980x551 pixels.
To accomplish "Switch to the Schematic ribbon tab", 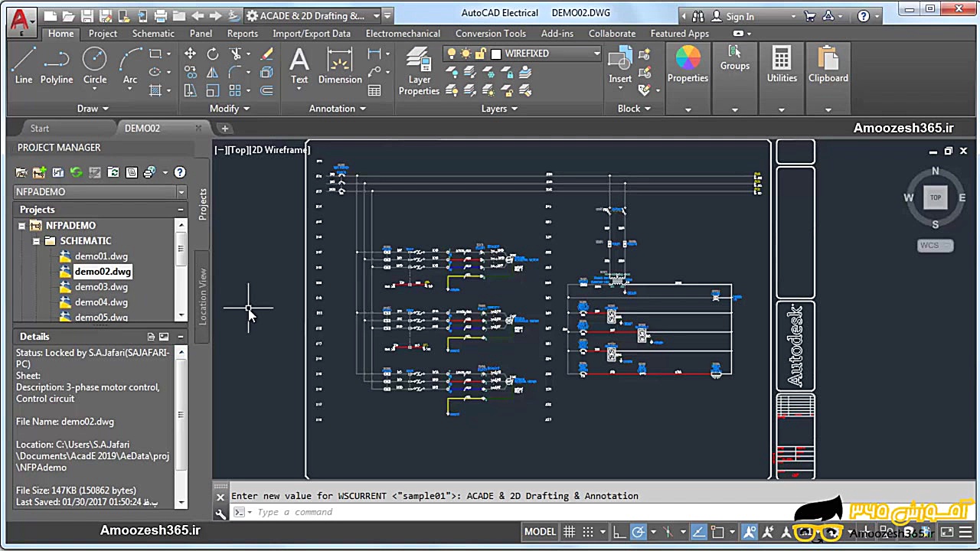I will click(153, 34).
